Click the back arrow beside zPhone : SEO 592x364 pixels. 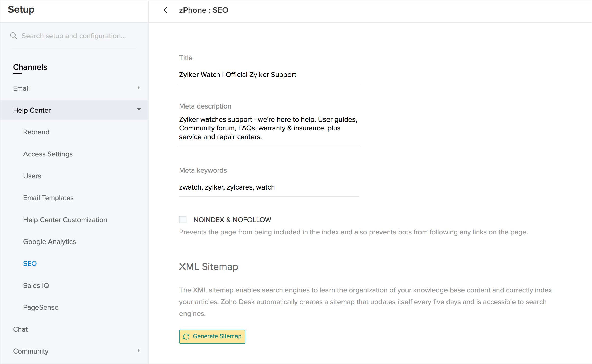tap(165, 10)
